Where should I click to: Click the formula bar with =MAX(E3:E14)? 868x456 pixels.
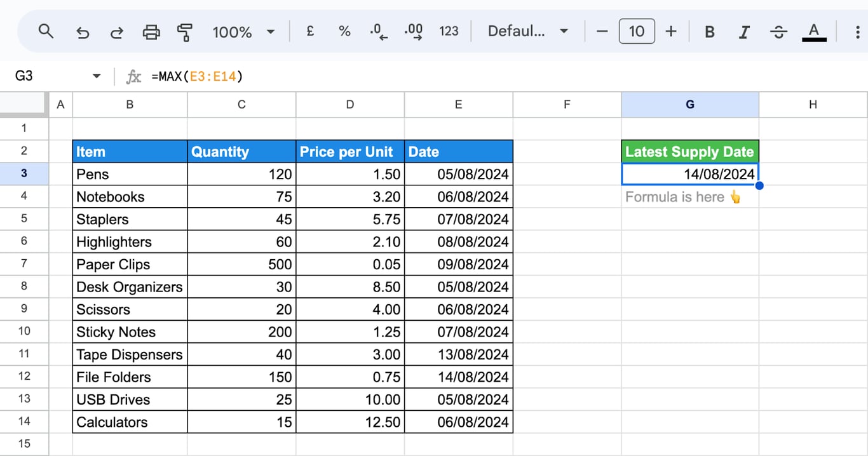coord(508,76)
